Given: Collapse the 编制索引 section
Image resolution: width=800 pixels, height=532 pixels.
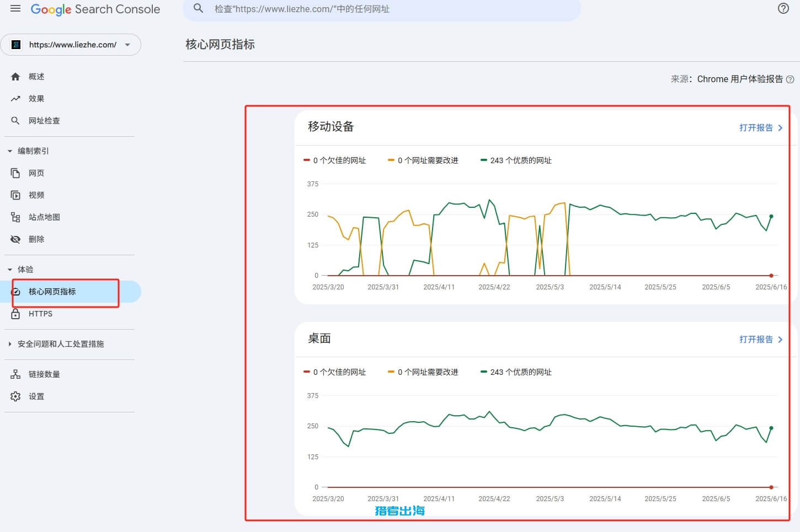Looking at the screenshot, I should point(10,151).
